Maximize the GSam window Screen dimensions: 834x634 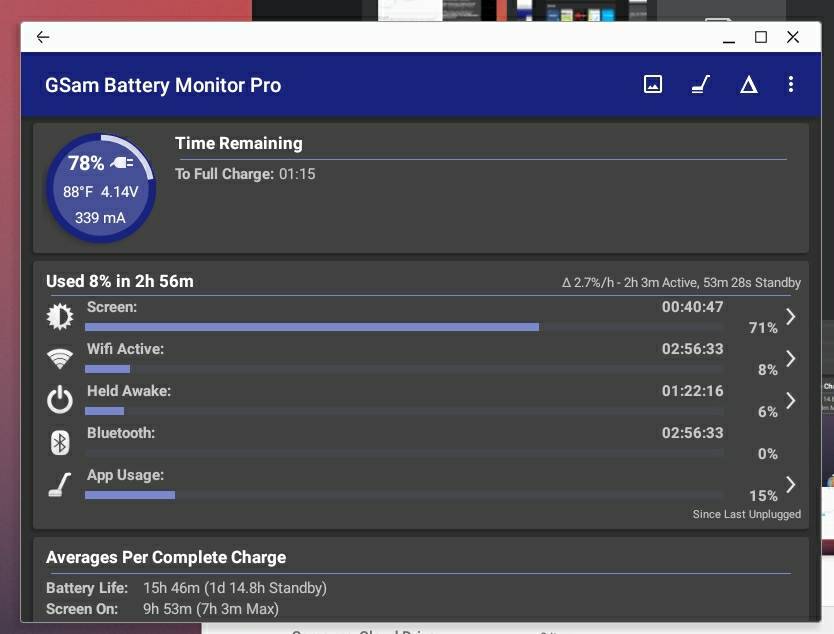pos(761,37)
